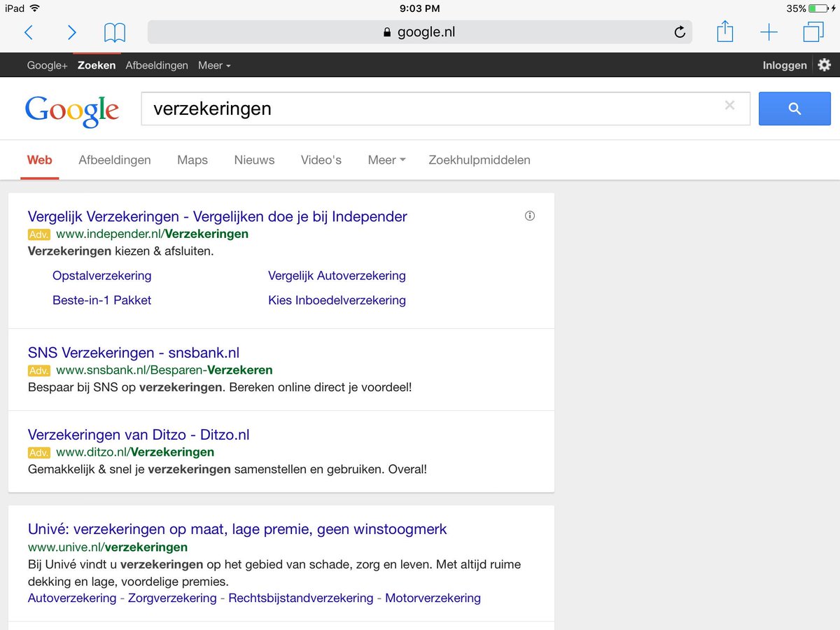Click the Kies Inboedelverzekering sitelink
840x630 pixels.
pyautogui.click(x=337, y=300)
